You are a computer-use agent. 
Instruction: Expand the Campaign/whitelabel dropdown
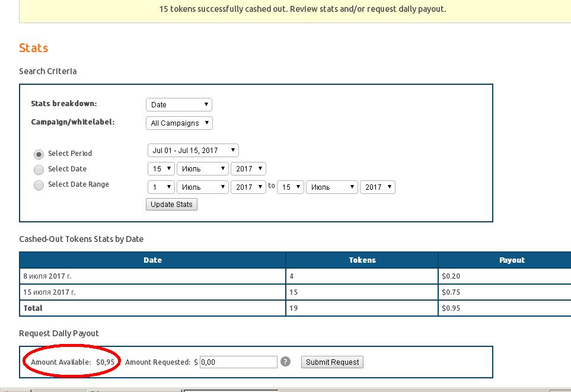coord(178,123)
